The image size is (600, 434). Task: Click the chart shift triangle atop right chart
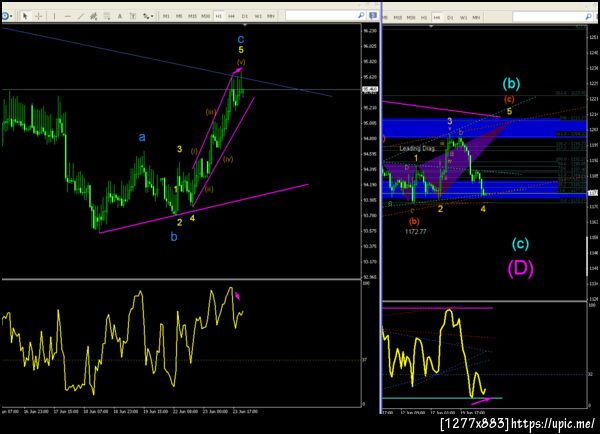[431, 26]
